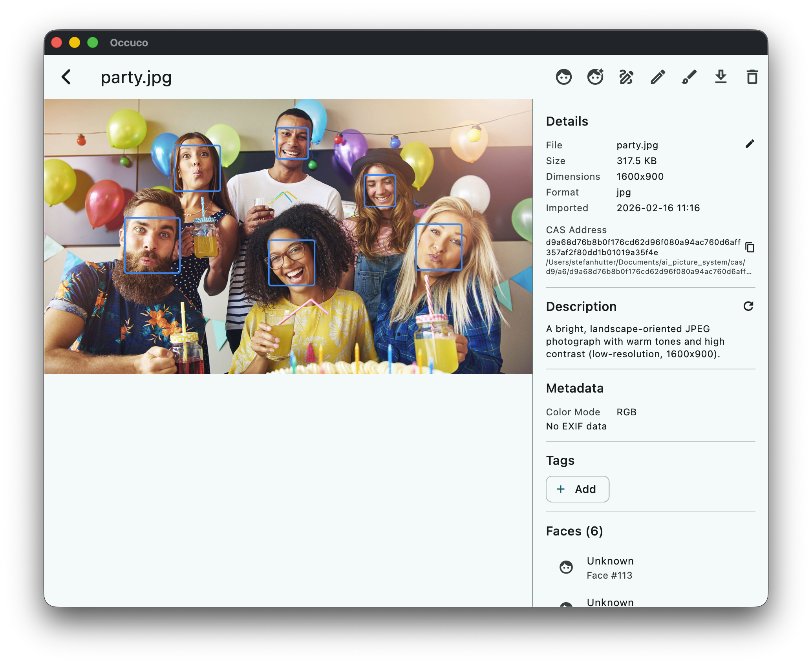Download party.jpg using download icon

[x=721, y=77]
